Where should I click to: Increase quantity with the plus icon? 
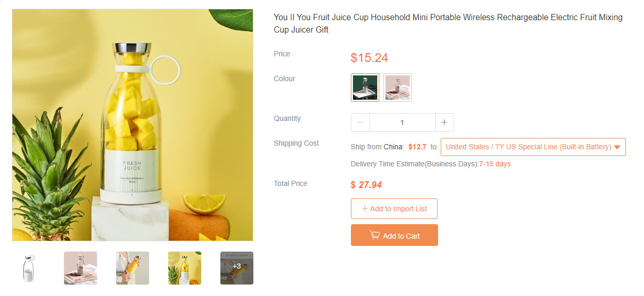pos(444,122)
